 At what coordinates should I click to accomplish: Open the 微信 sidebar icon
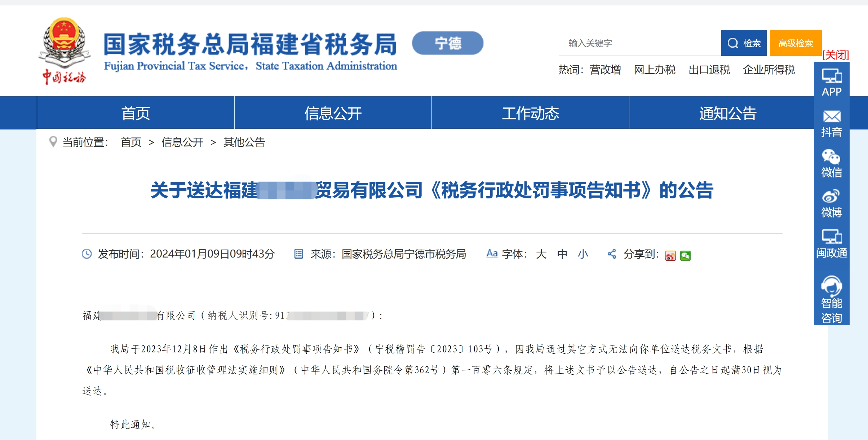(x=831, y=157)
